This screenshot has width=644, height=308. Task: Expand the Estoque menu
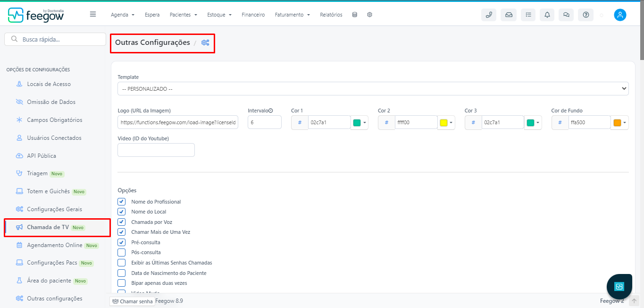pos(219,15)
